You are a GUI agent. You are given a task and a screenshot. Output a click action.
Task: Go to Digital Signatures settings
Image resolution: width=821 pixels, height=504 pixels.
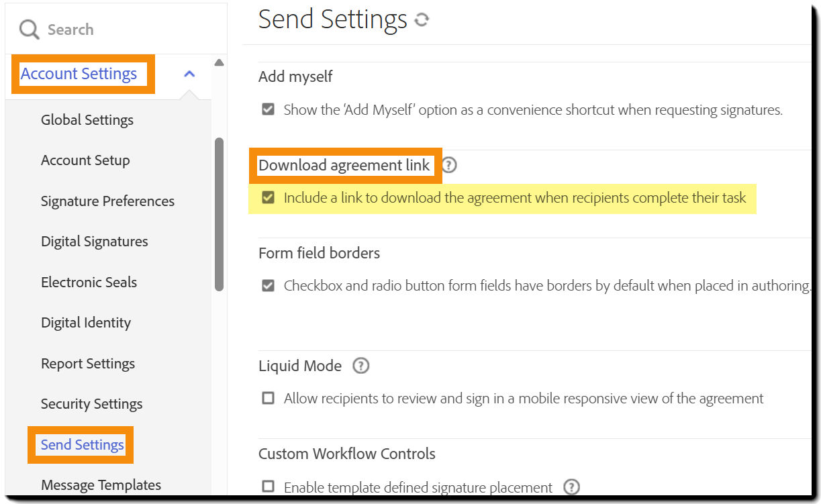pos(94,242)
